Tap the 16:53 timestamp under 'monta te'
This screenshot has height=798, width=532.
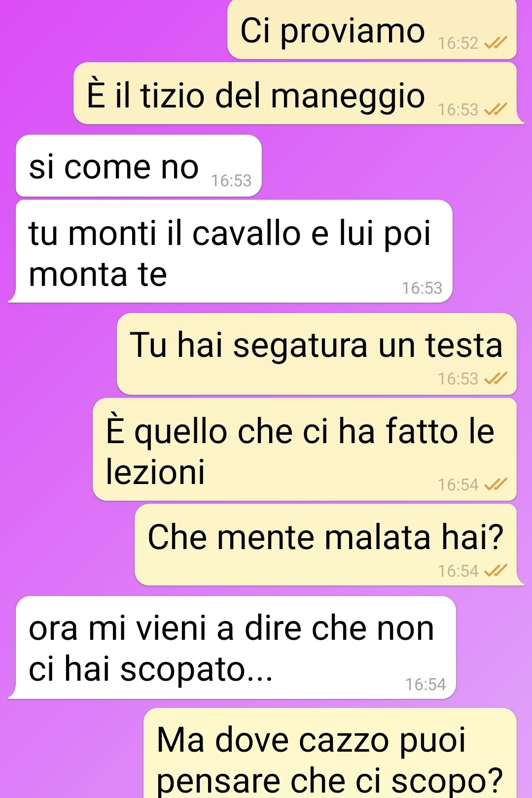click(422, 288)
